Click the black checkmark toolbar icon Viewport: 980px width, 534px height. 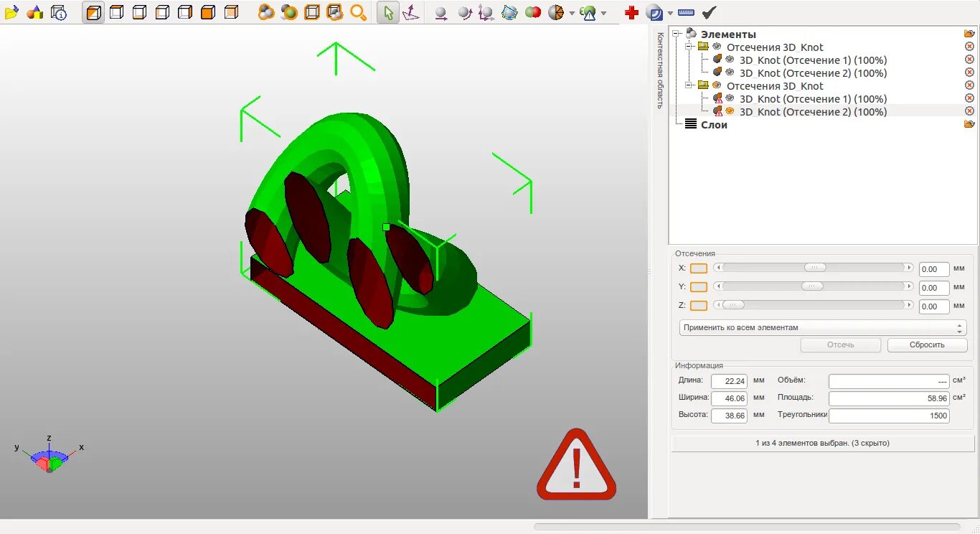(x=709, y=12)
